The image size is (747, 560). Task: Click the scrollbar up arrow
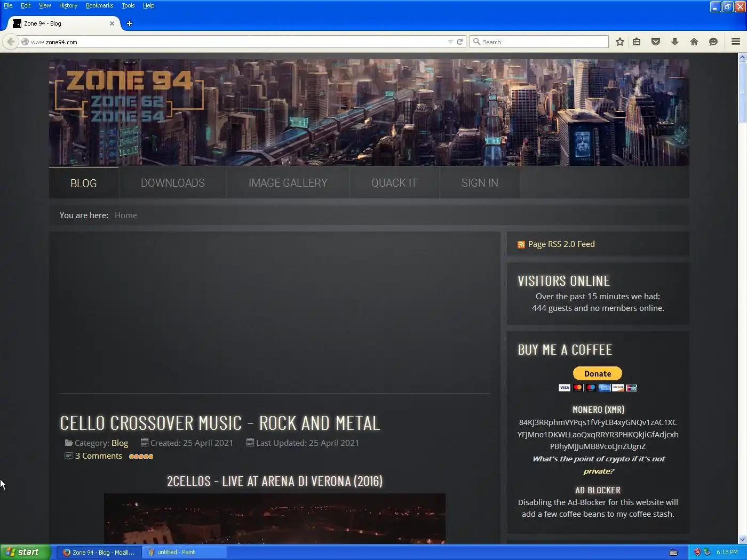pyautogui.click(x=742, y=57)
